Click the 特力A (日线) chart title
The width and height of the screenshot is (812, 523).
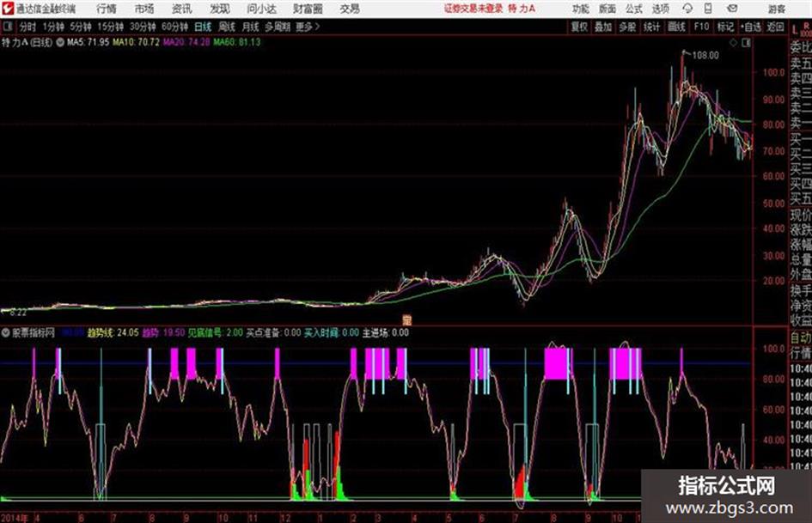(x=27, y=42)
